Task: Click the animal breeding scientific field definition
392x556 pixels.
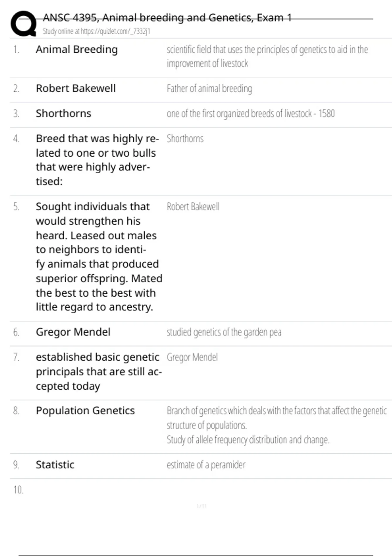Action: pyautogui.click(x=267, y=56)
